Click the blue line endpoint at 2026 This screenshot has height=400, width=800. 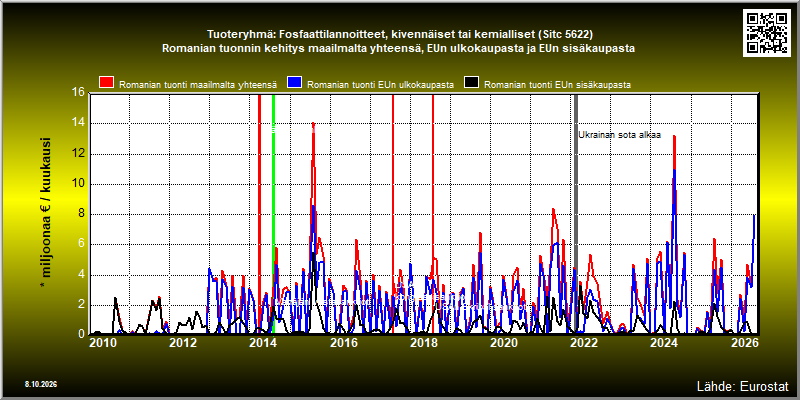pos(755,215)
